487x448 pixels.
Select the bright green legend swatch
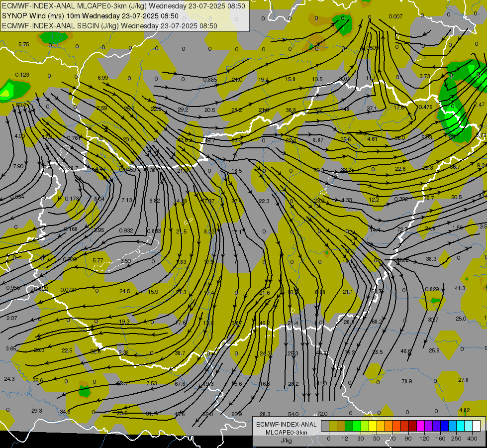tap(357, 426)
